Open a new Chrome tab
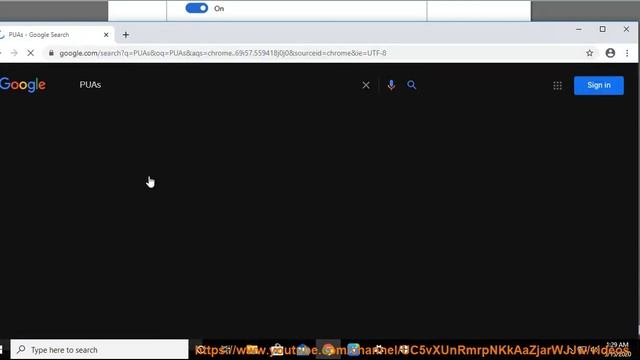Viewport: 640px width, 360px height. 126,35
